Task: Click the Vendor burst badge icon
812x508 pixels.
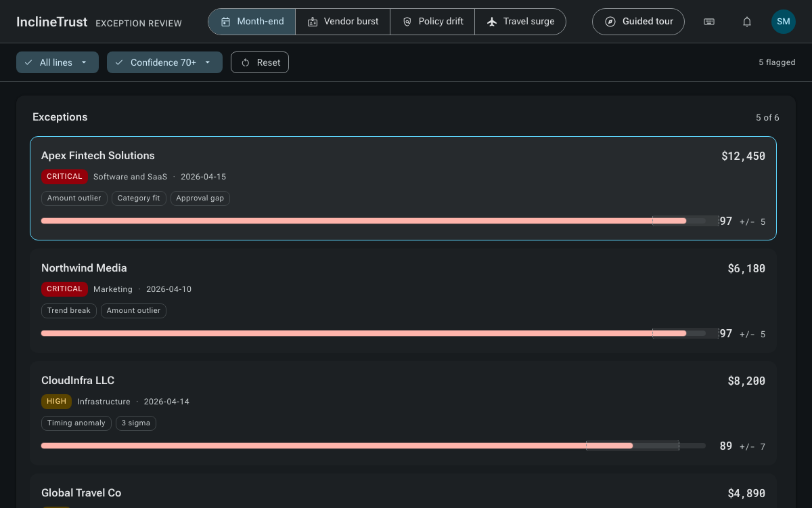Action: tap(313, 22)
